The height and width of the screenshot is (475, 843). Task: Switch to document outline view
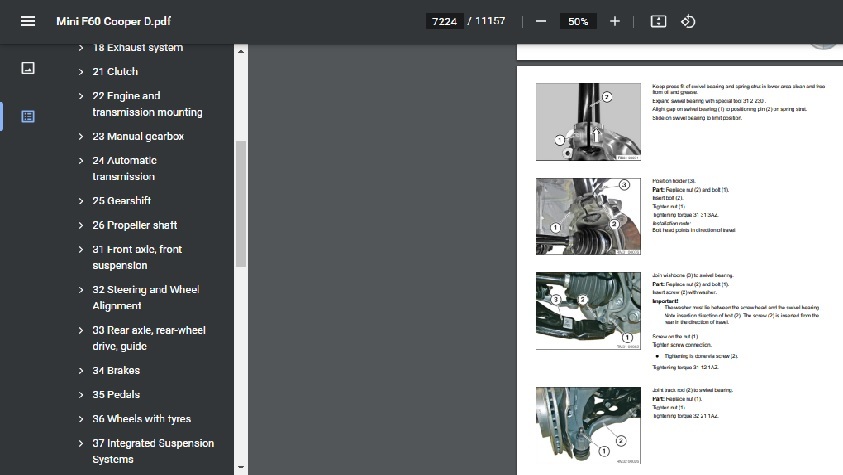[28, 116]
